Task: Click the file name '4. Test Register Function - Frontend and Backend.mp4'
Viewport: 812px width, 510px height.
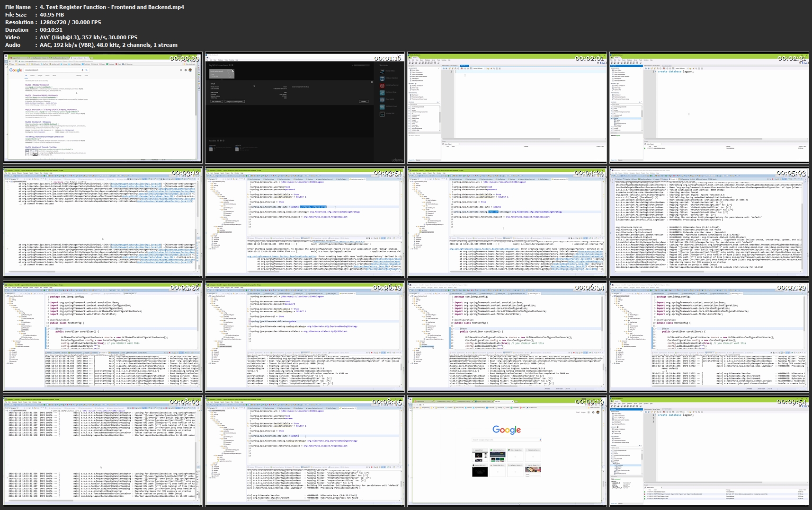Action: [x=112, y=7]
